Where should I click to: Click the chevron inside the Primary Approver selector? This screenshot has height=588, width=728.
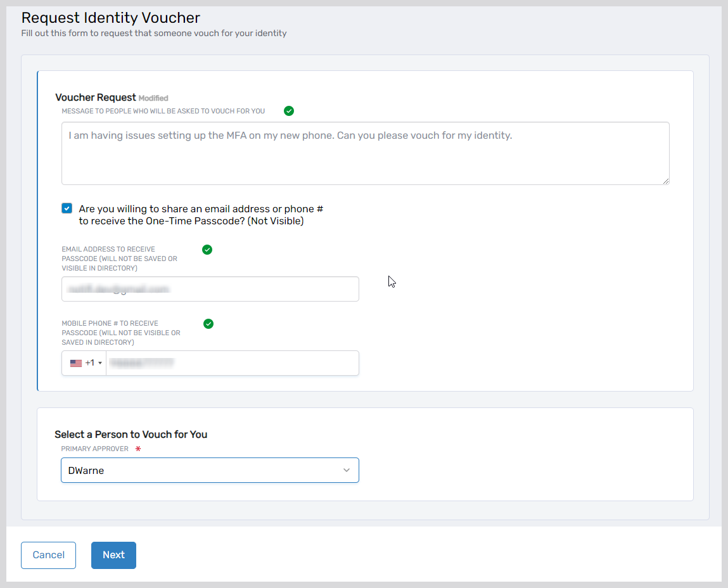(x=347, y=470)
